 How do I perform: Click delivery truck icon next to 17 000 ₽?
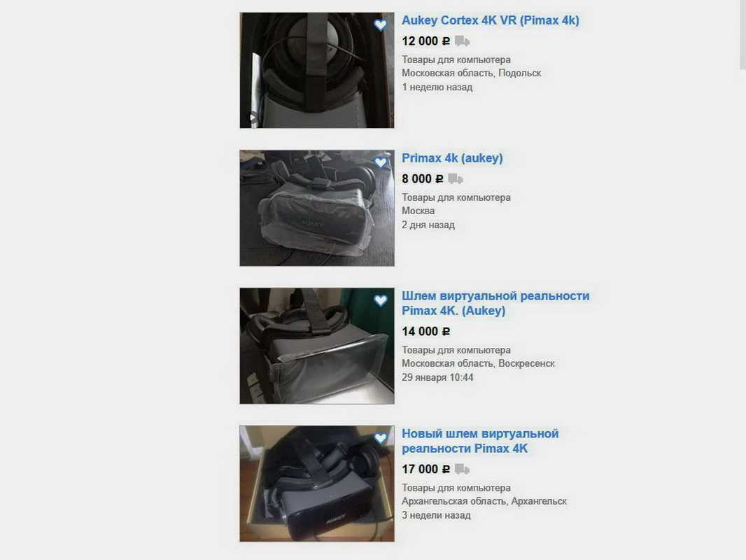point(462,469)
